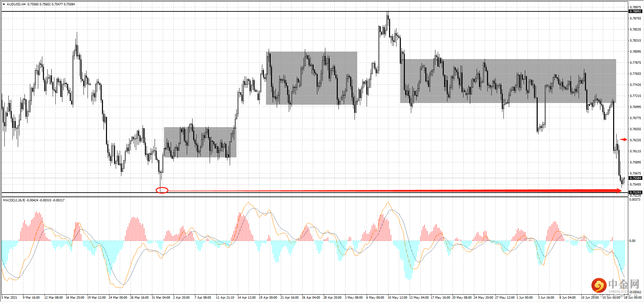Click the 26 Mar 16:00 time label
Image resolution: width=644 pixels, height=302 pixels.
tap(140, 298)
